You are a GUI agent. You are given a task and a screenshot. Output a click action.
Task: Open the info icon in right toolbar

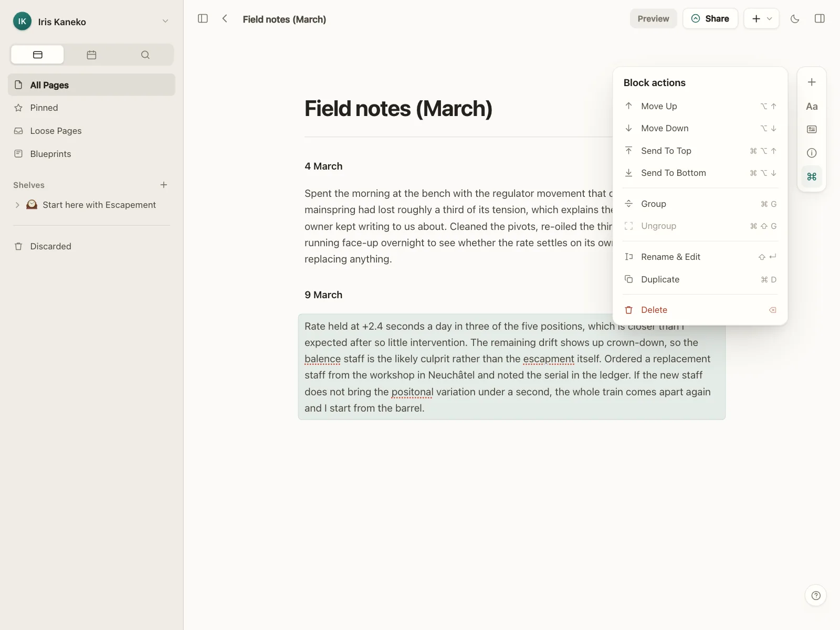pos(812,153)
